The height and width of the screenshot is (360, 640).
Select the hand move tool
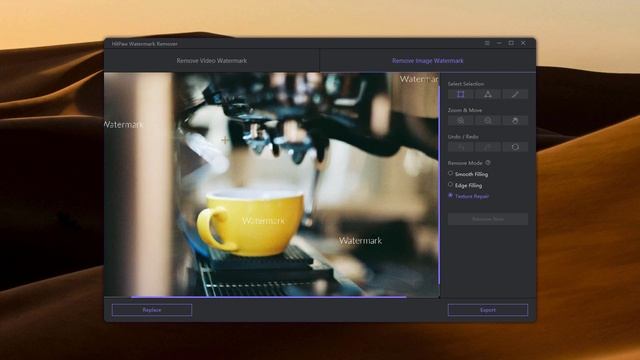click(x=515, y=120)
